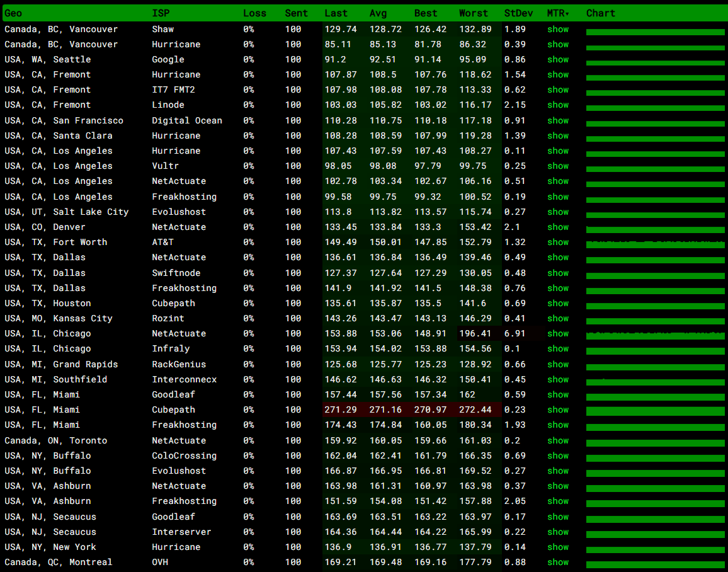Click the Chart column header
This screenshot has width=728, height=572.
[x=600, y=13]
